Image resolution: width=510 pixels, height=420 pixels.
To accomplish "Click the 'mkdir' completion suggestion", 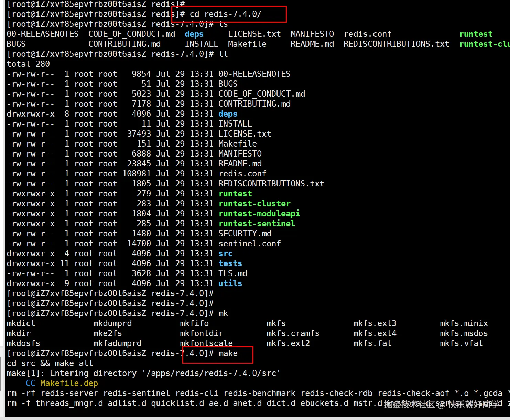I will [x=19, y=333].
